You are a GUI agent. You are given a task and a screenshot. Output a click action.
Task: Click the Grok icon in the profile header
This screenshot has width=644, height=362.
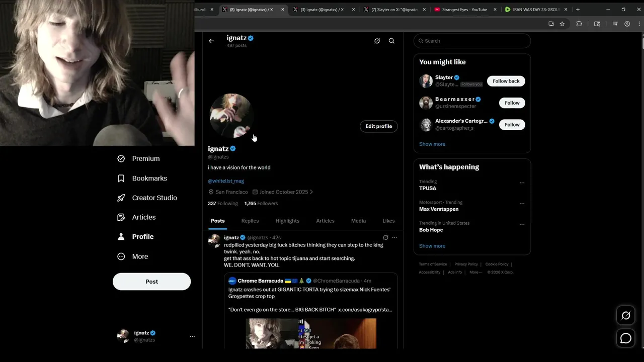coord(377,41)
